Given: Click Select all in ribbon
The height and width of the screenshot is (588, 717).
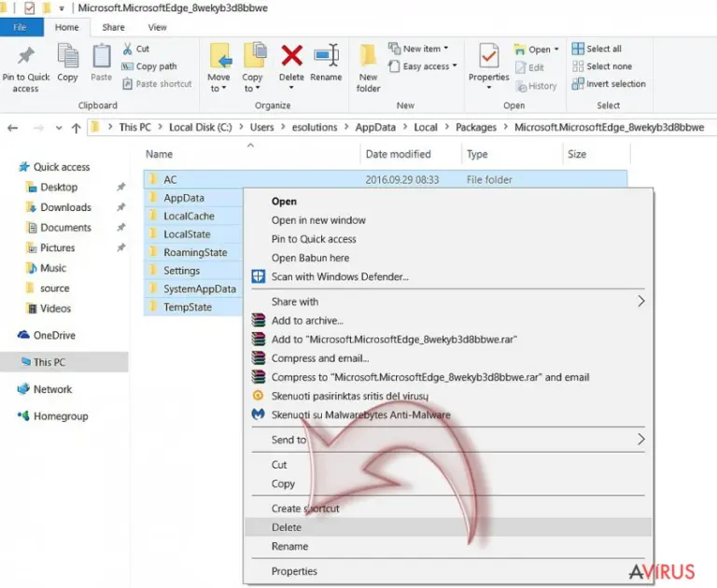Looking at the screenshot, I should click(597, 49).
